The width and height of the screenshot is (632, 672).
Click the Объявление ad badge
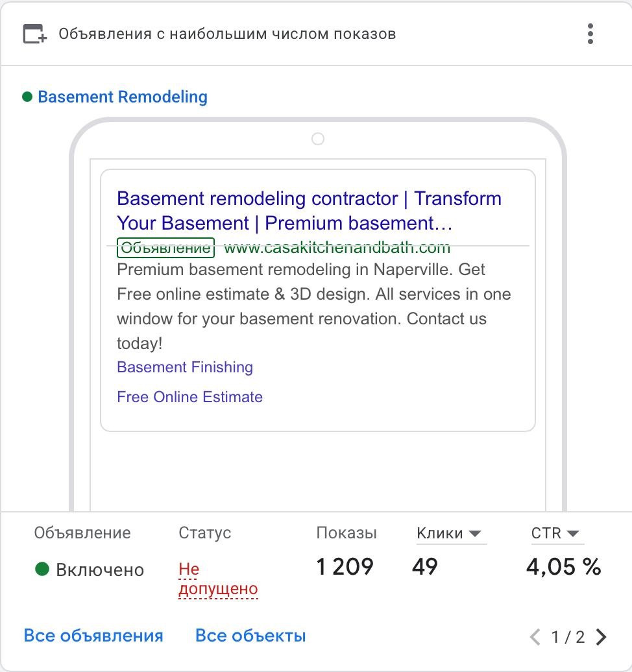[x=165, y=248]
